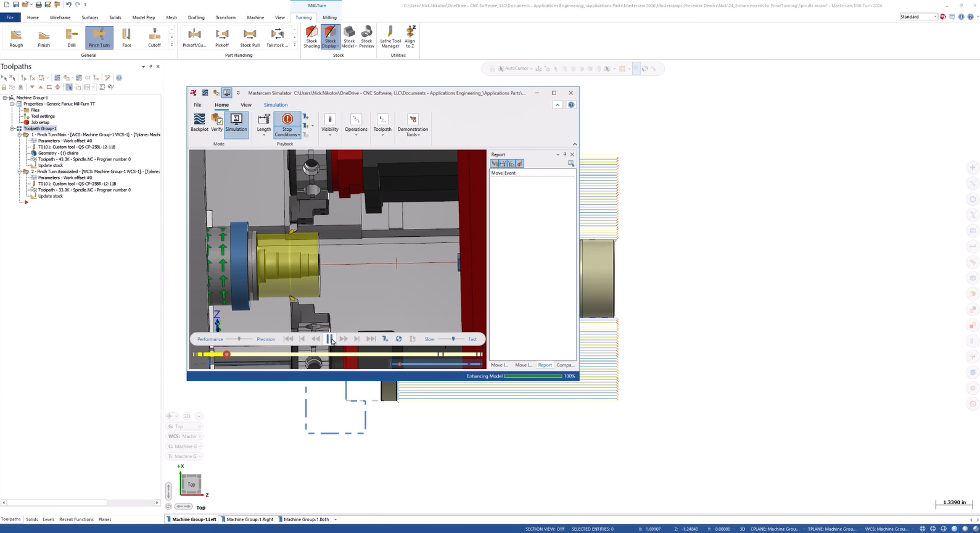The width and height of the screenshot is (980, 533).
Task: Jump to the simulation start
Action: pos(288,339)
